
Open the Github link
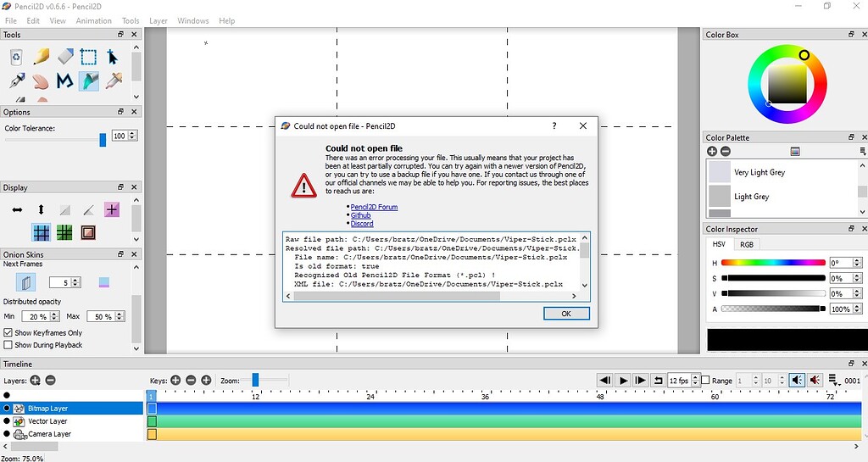(x=360, y=215)
